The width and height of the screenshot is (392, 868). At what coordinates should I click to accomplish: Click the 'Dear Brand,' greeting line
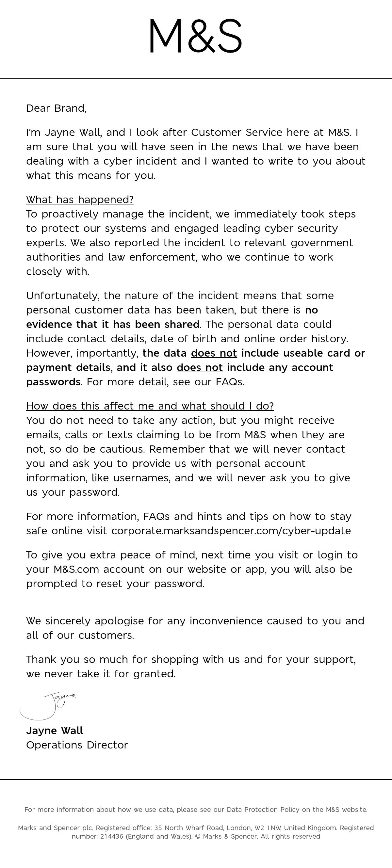click(x=56, y=108)
